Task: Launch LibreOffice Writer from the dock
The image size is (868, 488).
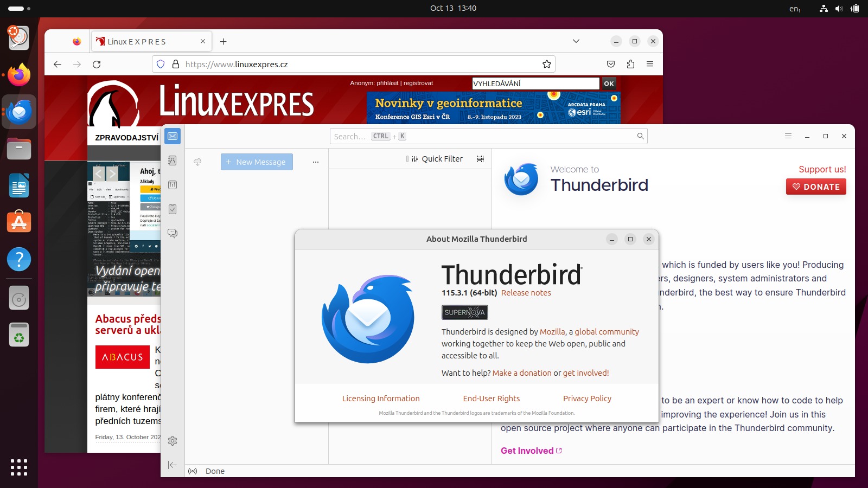Action: point(19,185)
